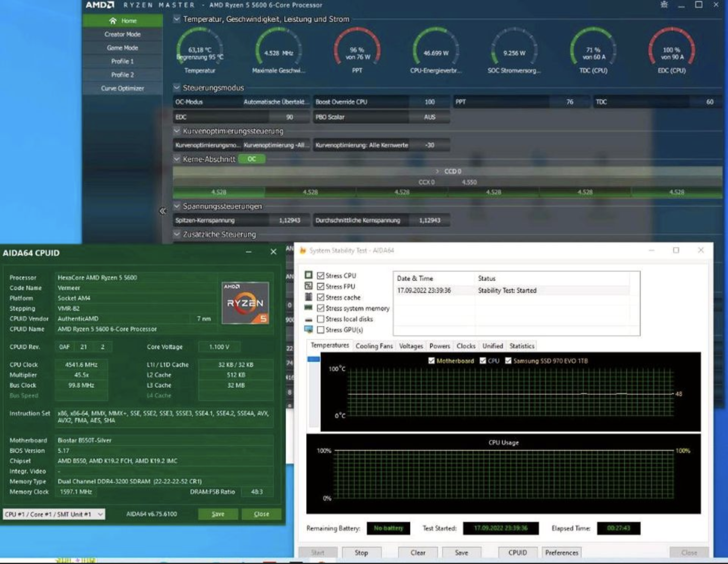Collapse the Zusätzliche Steuerung section
This screenshot has height=564, width=728.
[x=177, y=234]
